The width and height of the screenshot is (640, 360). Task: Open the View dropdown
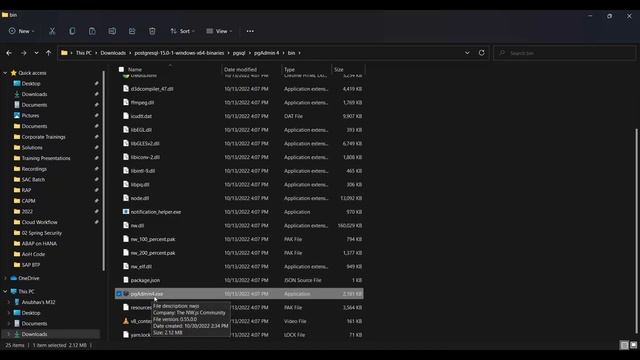219,31
